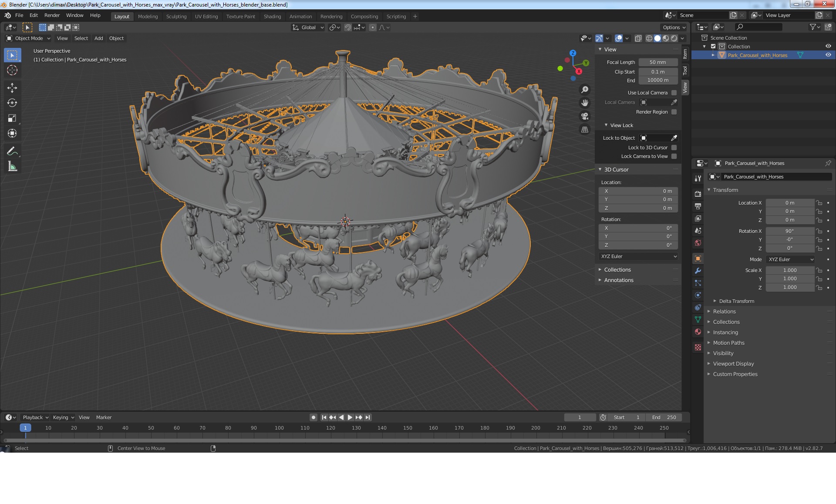The image size is (836, 504).
Task: Toggle Scale X lock icon
Action: click(819, 270)
